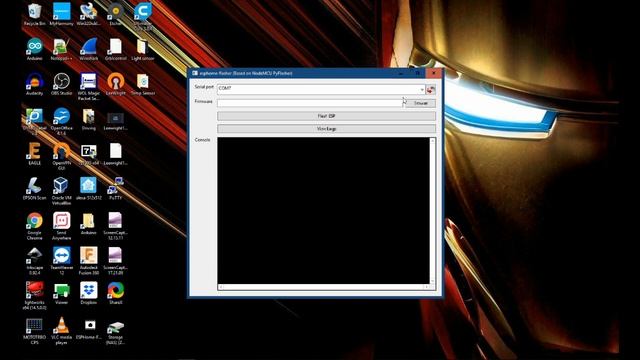
Task: Select the EPSON Scan desktop icon
Action: coord(34,189)
